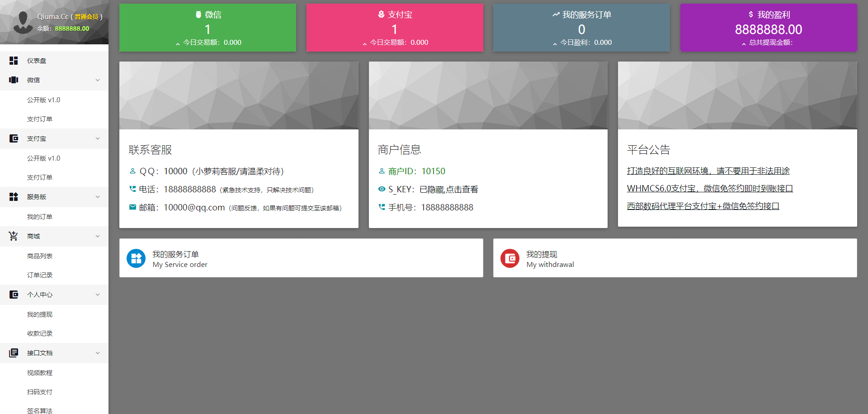Click the purple 我的盈利 statistics card
Image resolution: width=868 pixels, height=414 pixels.
(769, 28)
